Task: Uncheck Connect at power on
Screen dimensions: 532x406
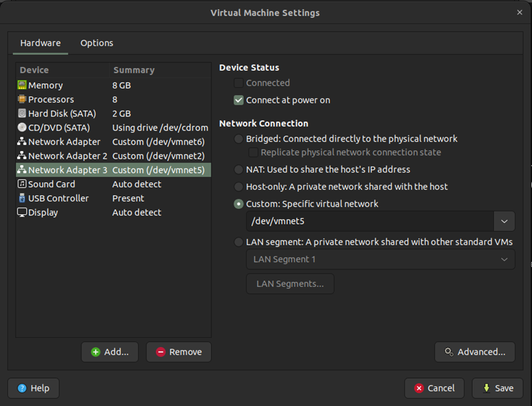Action: pos(239,100)
